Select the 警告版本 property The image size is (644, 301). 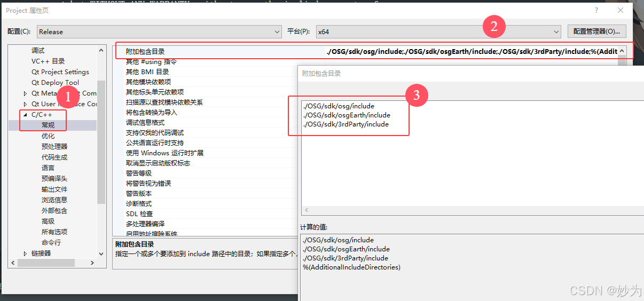pyautogui.click(x=139, y=193)
